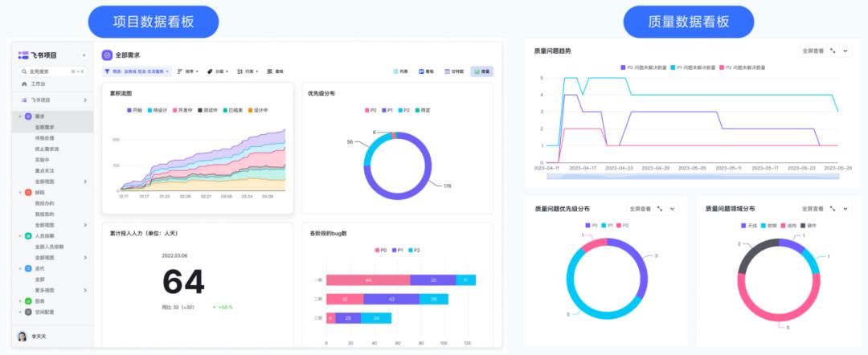Click the purple 需求 icon in sidebar
Viewport: 868px width, 355px height.
(x=28, y=116)
